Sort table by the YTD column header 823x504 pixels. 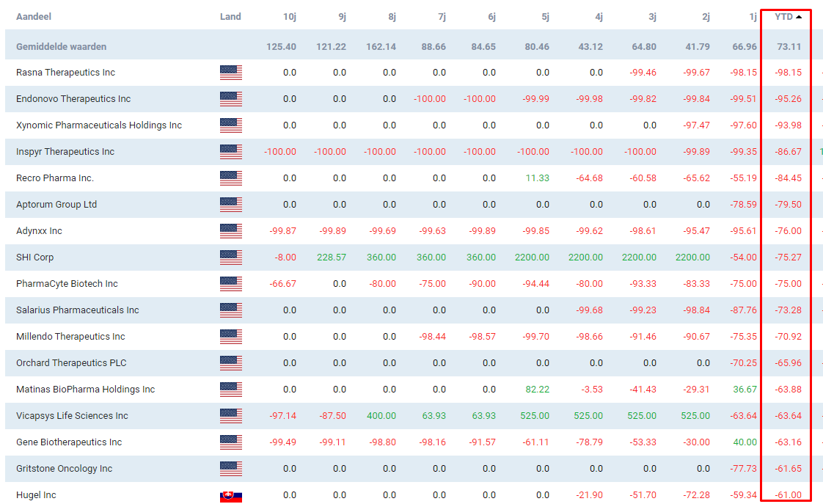[783, 17]
